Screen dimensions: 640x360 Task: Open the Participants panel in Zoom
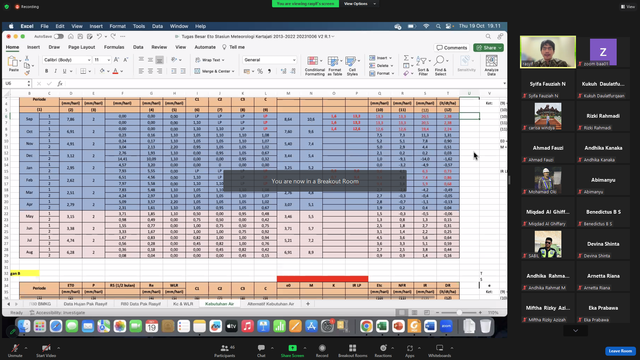224,350
